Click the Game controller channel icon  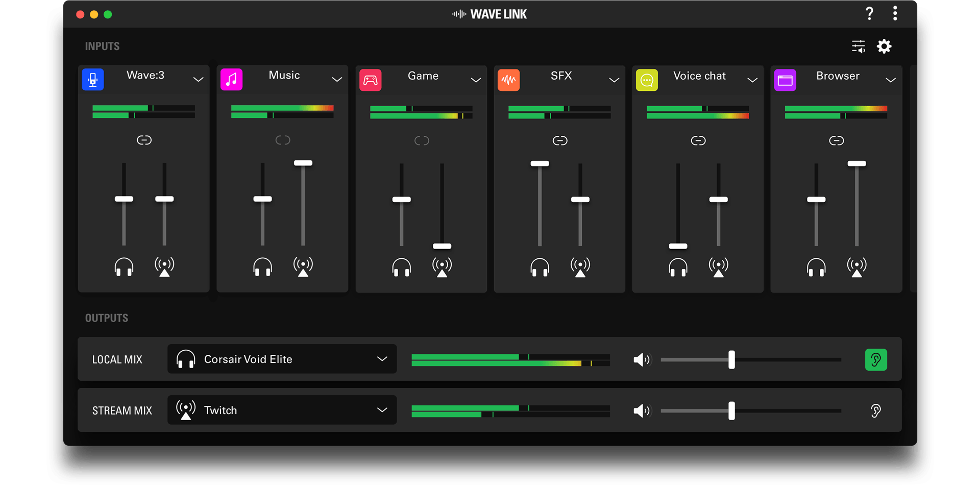pos(371,80)
